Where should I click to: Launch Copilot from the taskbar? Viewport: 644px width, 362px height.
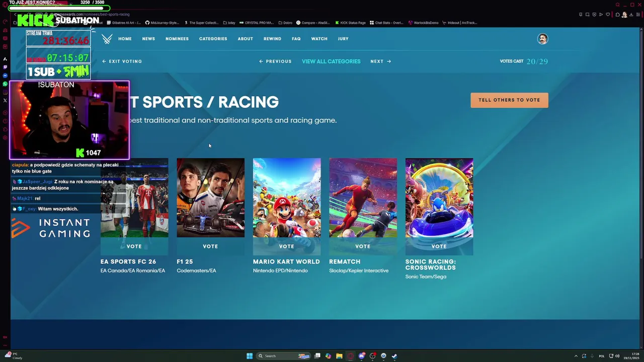[x=328, y=356]
